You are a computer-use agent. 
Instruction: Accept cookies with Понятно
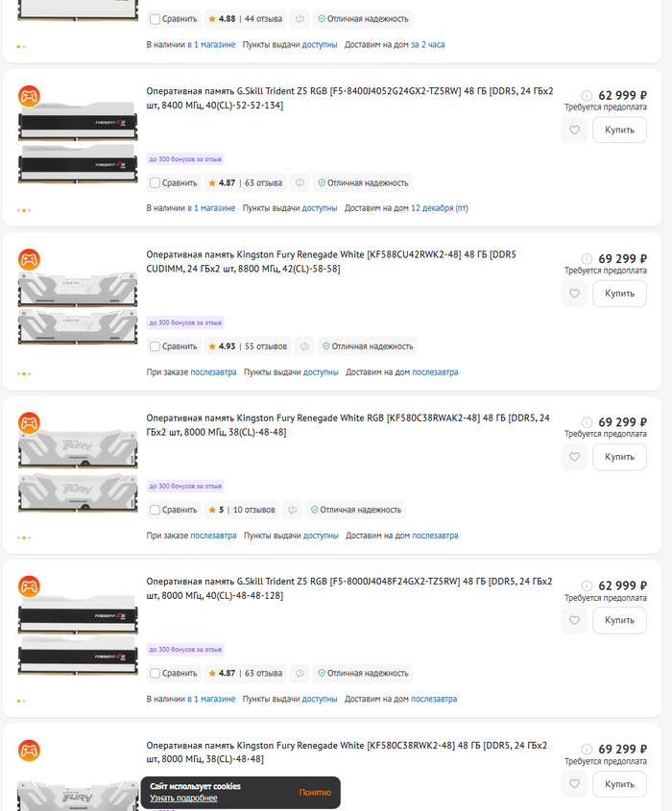tap(315, 793)
